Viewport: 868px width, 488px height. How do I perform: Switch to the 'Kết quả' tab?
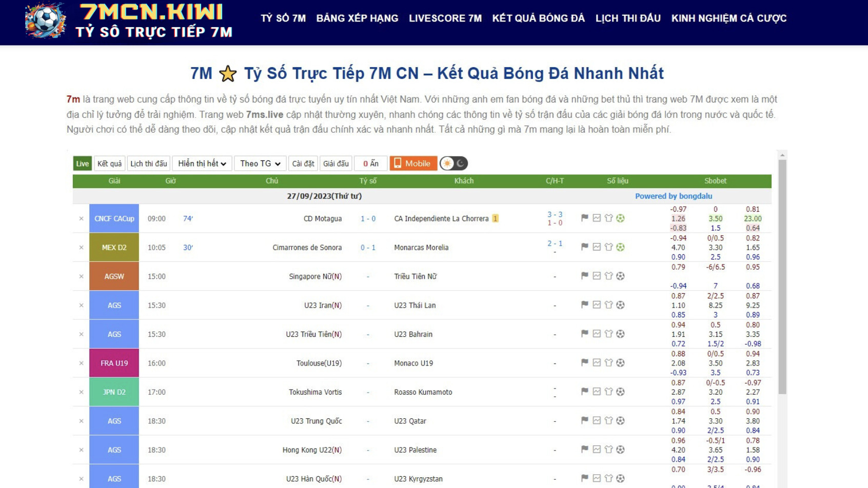[109, 164]
